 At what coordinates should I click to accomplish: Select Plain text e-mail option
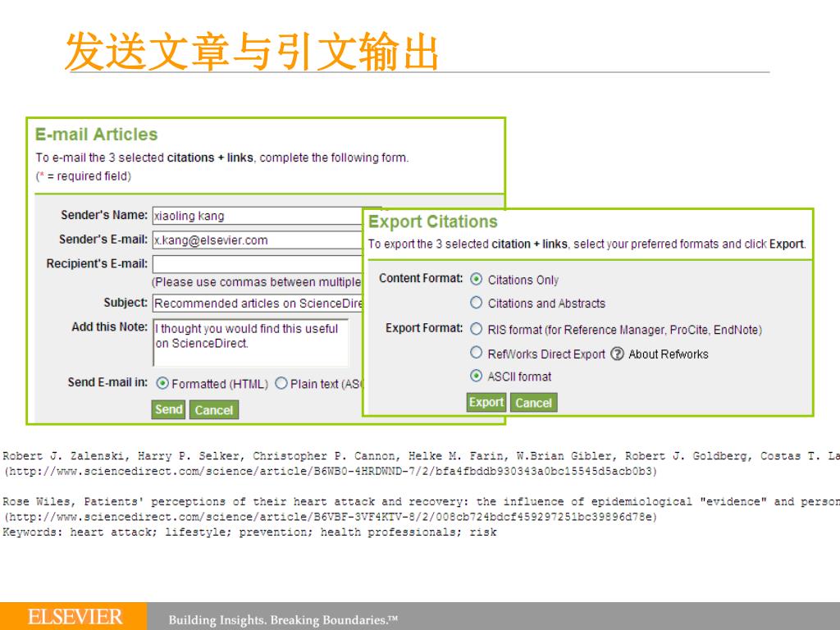281,384
